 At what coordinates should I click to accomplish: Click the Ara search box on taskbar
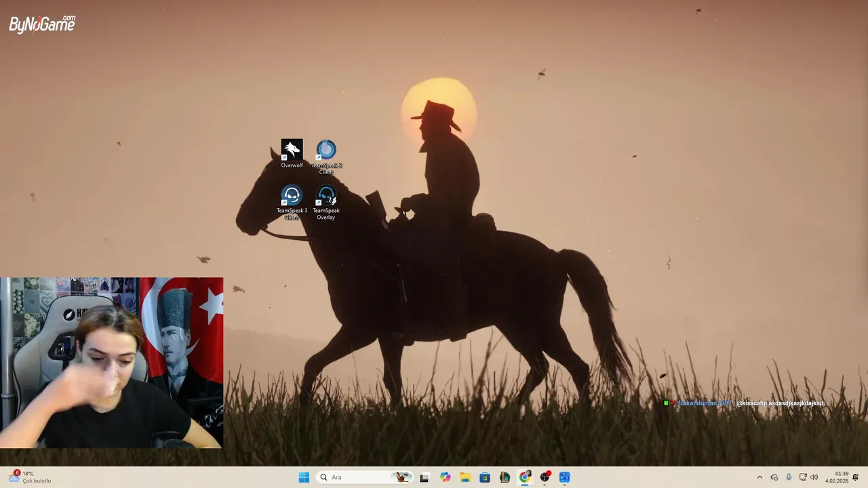(365, 477)
